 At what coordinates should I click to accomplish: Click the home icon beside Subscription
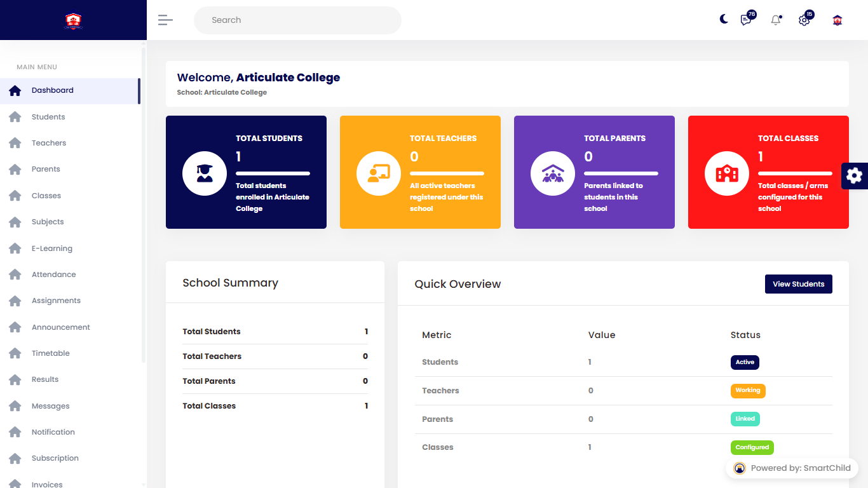[x=15, y=458]
